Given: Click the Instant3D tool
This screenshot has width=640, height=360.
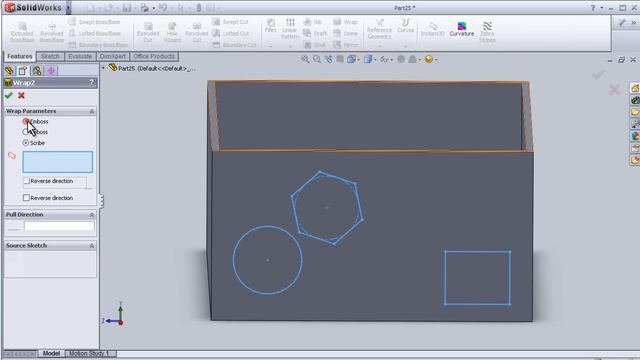Looking at the screenshot, I should [432, 29].
